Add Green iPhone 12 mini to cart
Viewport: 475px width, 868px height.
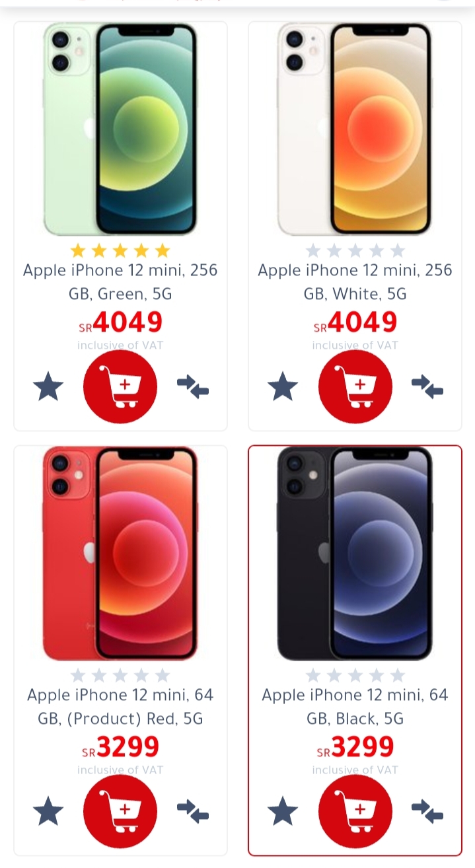click(120, 386)
